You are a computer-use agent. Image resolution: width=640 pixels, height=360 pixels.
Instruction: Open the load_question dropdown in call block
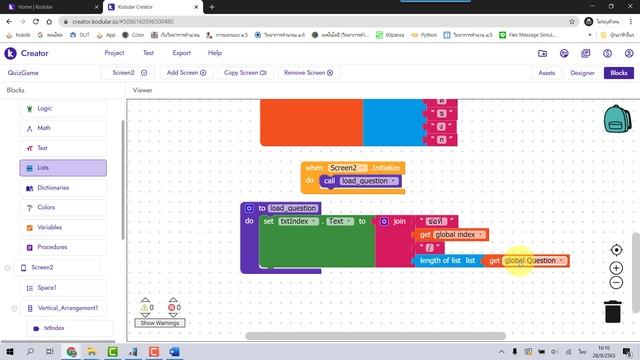(369, 181)
